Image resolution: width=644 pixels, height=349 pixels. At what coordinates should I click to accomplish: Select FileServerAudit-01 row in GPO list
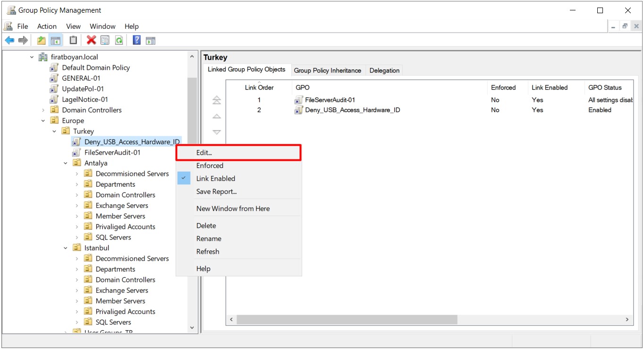[330, 100]
